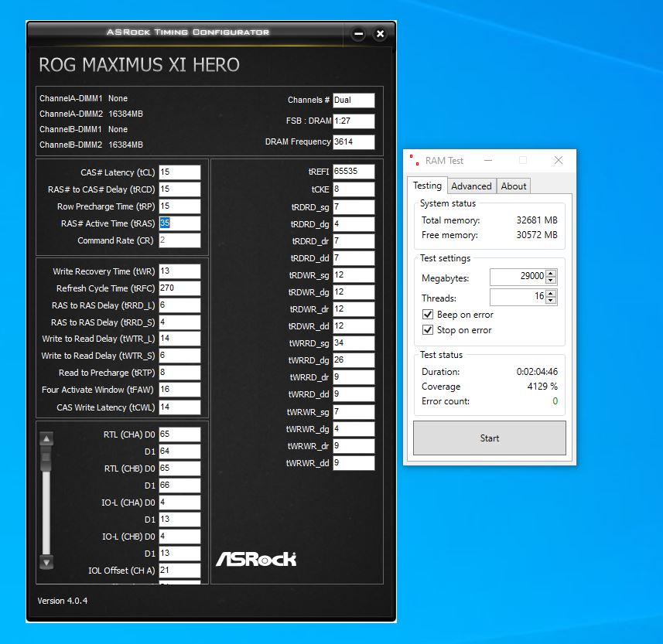The height and width of the screenshot is (644, 663).
Task: Click the IOL Offset (CH A) field
Action: pyautogui.click(x=179, y=570)
